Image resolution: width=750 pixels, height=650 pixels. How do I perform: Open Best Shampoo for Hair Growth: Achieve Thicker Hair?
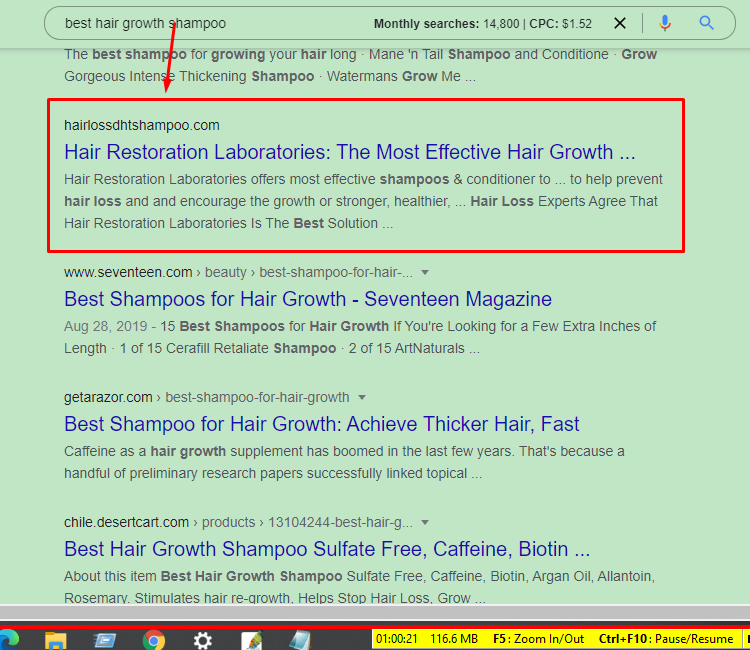pyautogui.click(x=321, y=424)
